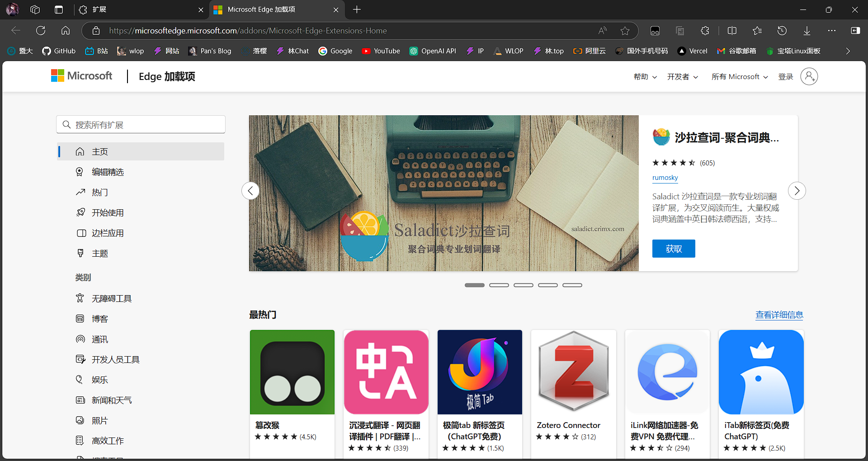This screenshot has width=868, height=461.
Task: Open the Favorites list toolbar icon
Action: click(757, 31)
